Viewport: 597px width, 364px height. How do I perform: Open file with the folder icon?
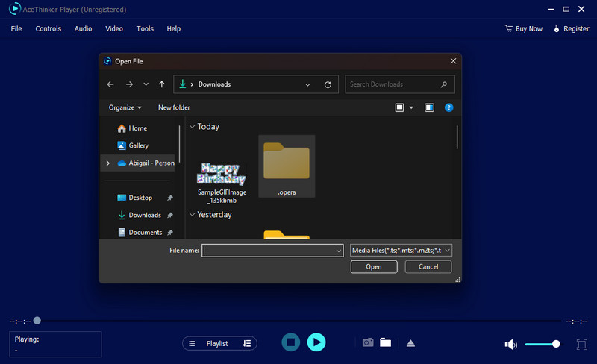click(x=385, y=342)
